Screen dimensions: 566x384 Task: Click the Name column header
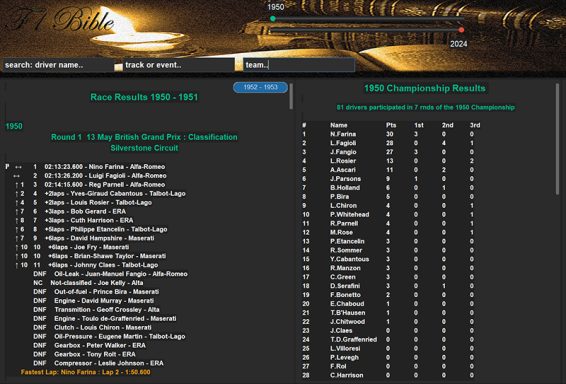(x=339, y=125)
